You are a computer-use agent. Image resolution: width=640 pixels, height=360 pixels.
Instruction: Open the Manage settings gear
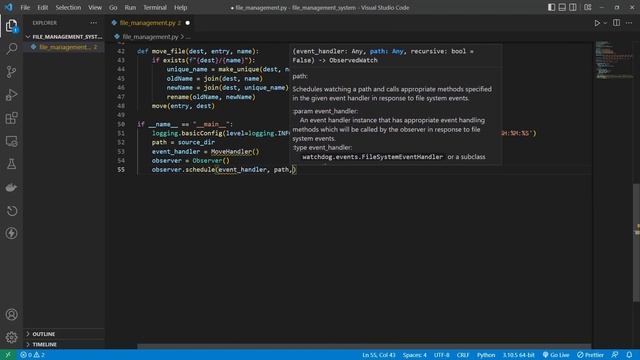[11, 337]
